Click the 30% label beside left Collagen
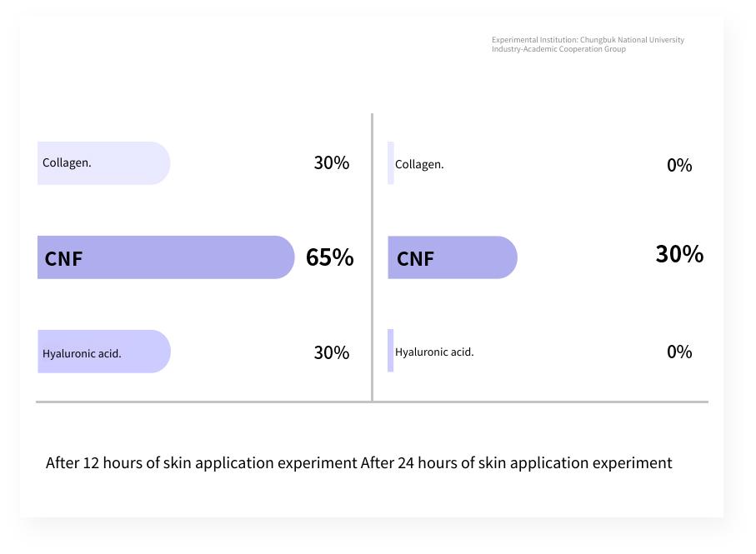Viewport: 756px width, 554px height. pos(332,162)
